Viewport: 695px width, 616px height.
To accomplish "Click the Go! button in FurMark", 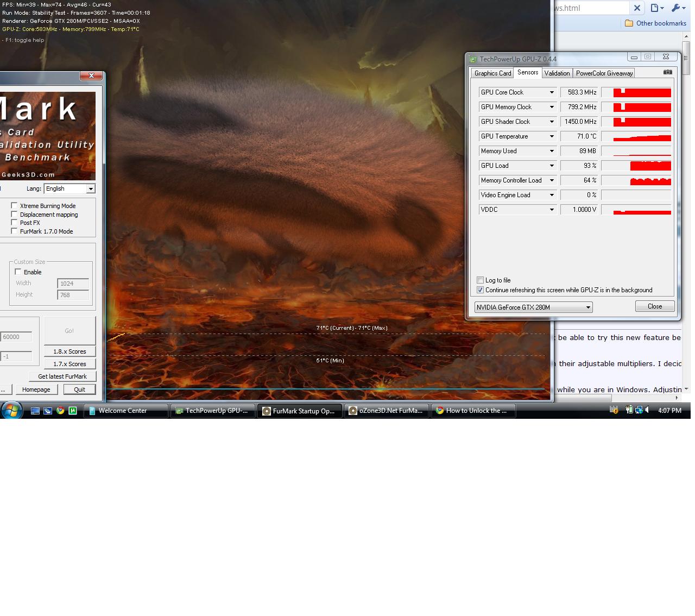I will [x=69, y=330].
